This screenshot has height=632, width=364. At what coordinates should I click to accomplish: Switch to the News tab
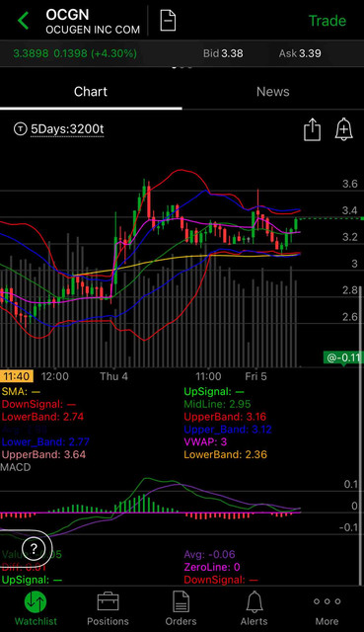point(273,92)
